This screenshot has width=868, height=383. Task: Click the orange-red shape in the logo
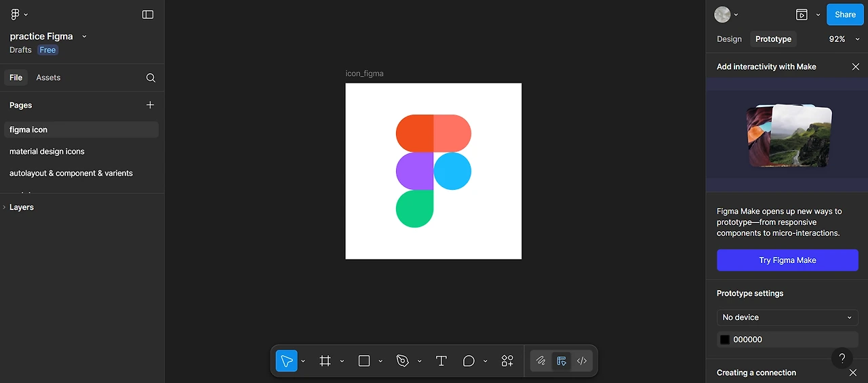[x=414, y=133]
